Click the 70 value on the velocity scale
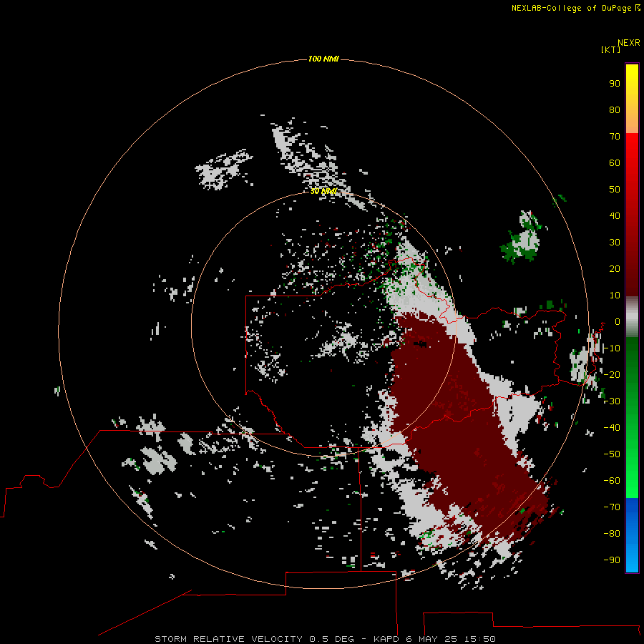This screenshot has height=644, width=644. pyautogui.click(x=615, y=137)
